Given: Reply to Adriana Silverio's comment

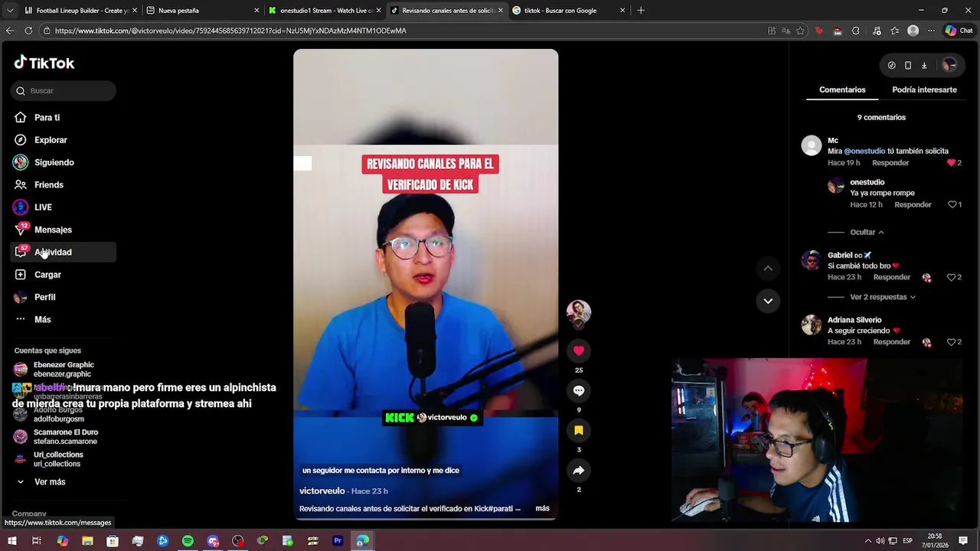Looking at the screenshot, I should [x=892, y=342].
